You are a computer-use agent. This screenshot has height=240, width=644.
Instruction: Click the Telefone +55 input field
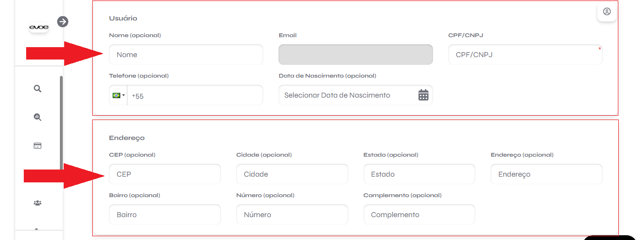[x=195, y=95]
